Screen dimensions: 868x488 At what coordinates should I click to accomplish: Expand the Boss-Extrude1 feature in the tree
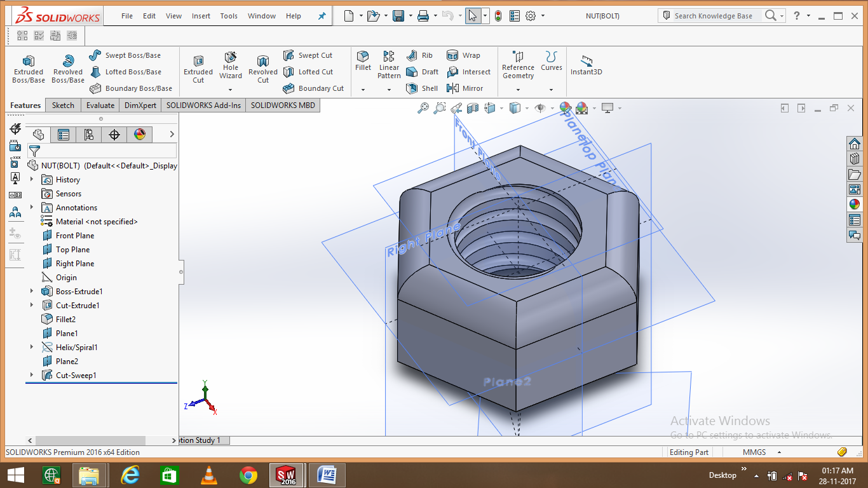(31, 291)
